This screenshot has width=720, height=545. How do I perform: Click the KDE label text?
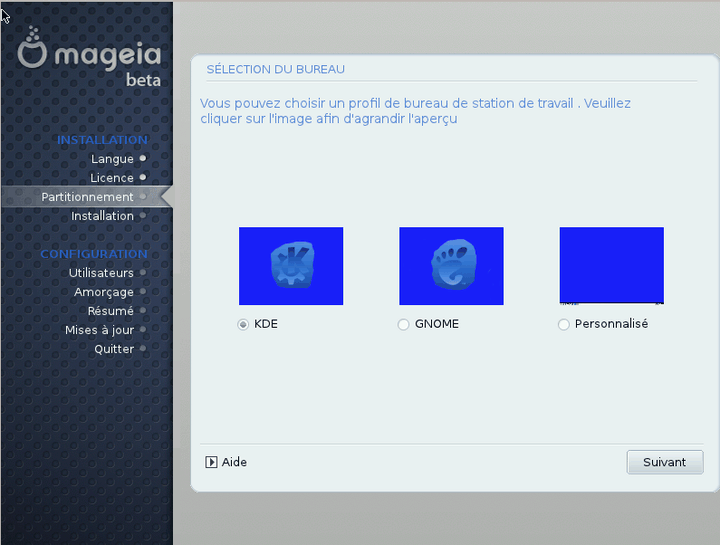pos(266,324)
